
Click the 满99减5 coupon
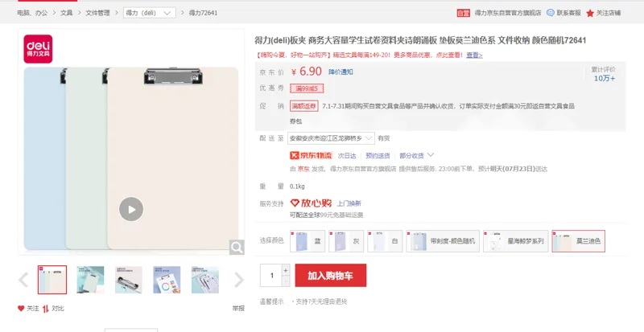click(307, 88)
